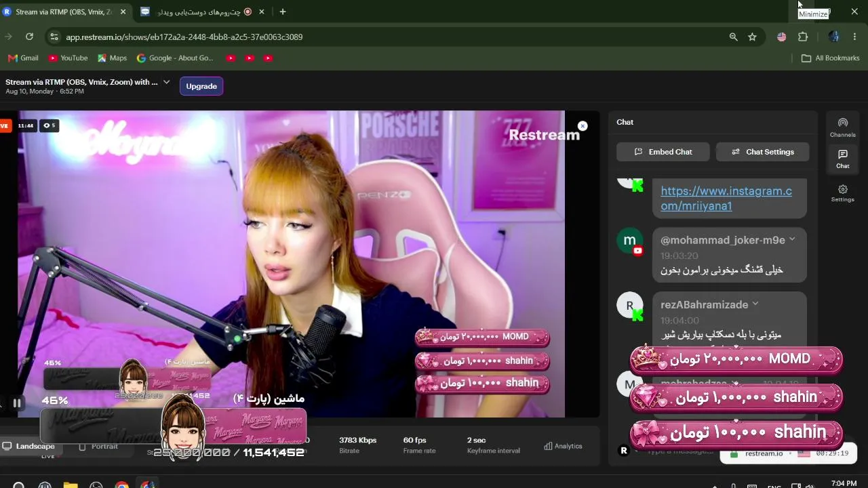Open stream Analytics
Screen dimensions: 868x488
click(x=563, y=446)
